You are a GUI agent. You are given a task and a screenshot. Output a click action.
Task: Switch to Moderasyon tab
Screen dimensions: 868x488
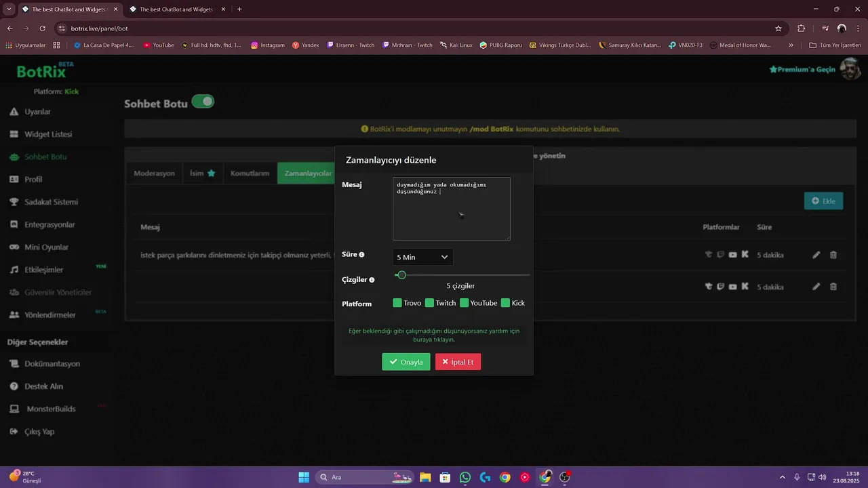click(x=154, y=173)
